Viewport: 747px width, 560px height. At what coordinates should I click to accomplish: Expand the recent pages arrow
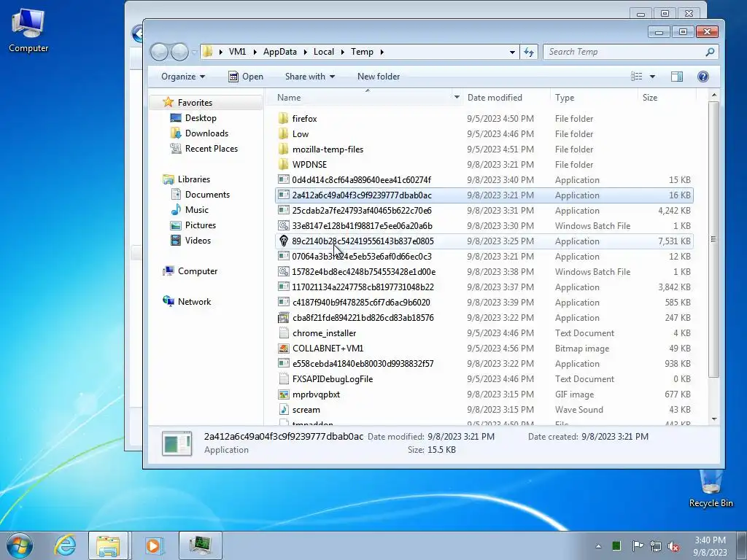tap(194, 52)
